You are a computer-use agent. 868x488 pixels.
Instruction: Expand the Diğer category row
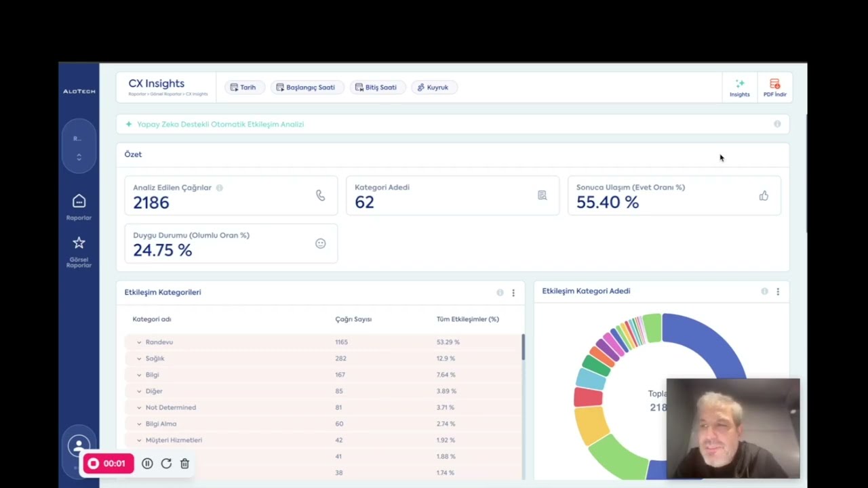(x=139, y=391)
